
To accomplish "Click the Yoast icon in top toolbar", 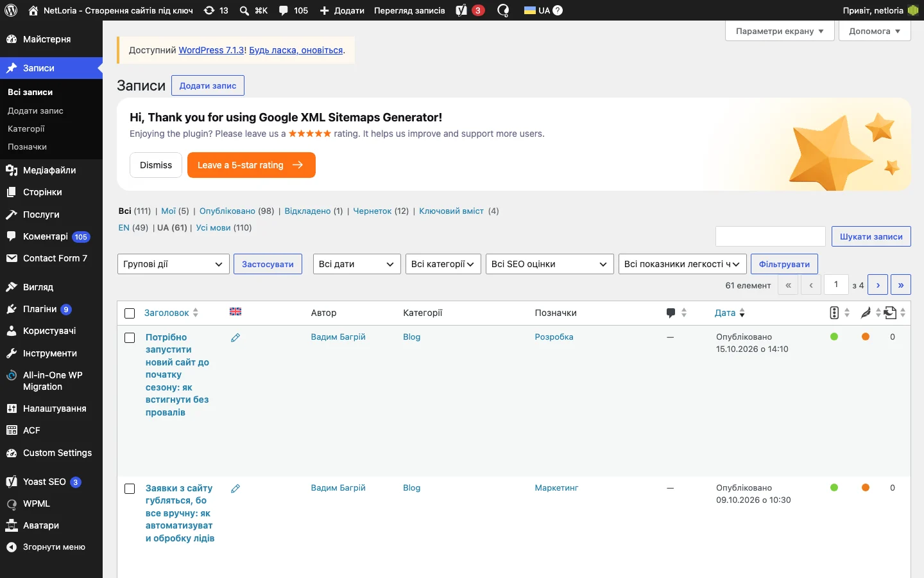I will point(470,10).
